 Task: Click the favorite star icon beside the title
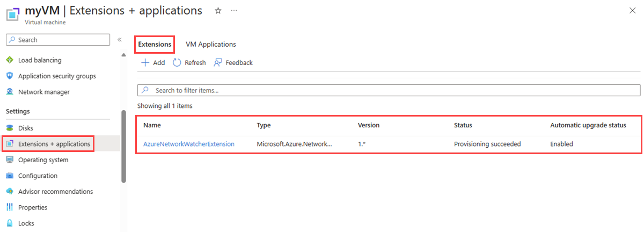[x=218, y=11]
